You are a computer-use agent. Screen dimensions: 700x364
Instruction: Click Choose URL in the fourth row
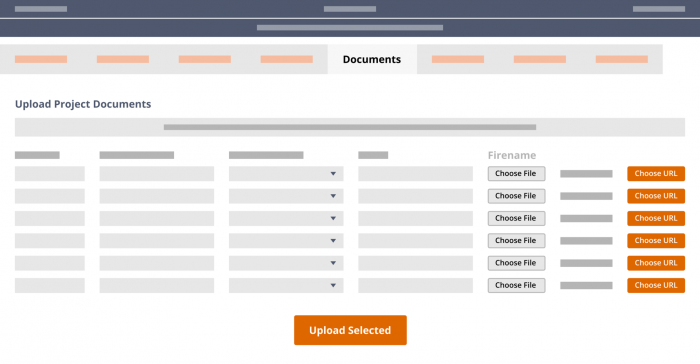tap(656, 241)
